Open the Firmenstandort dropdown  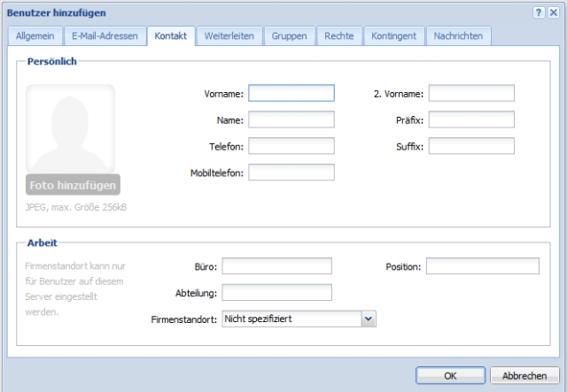tap(369, 319)
